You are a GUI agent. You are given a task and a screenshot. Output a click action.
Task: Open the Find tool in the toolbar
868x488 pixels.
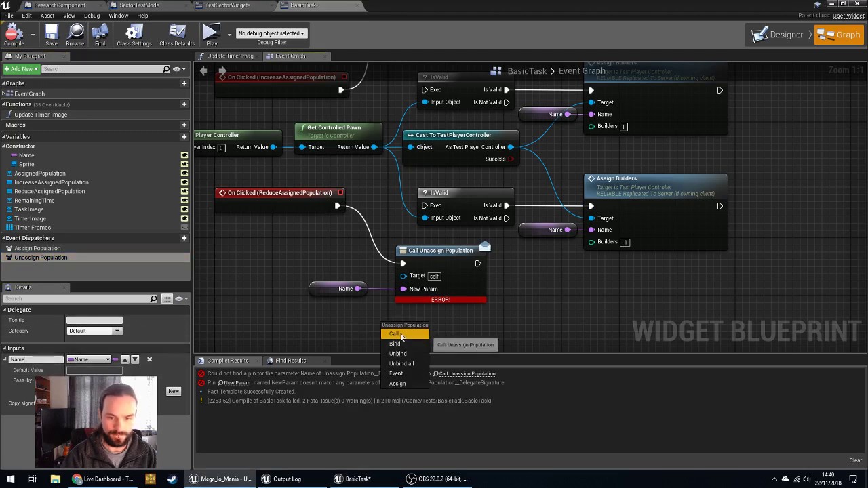(x=100, y=35)
